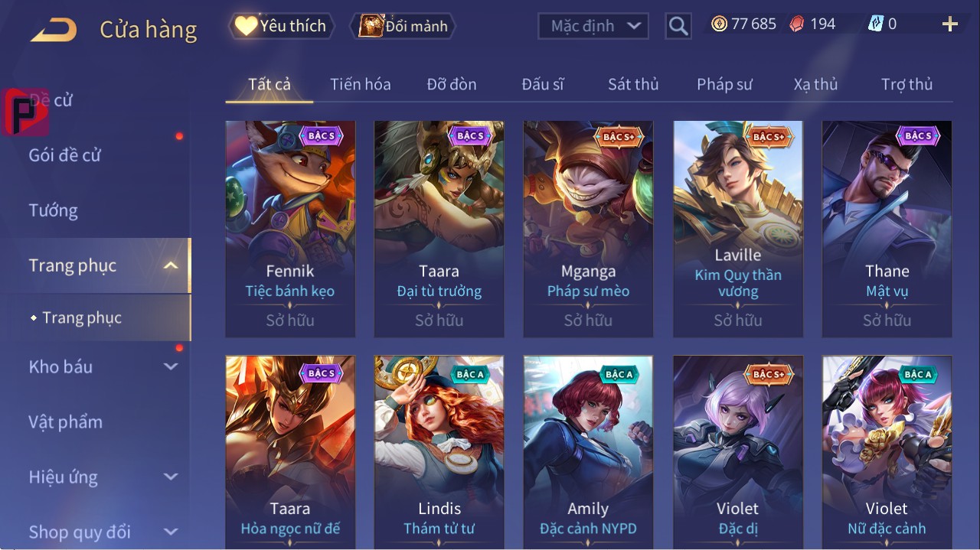Expand the Shop quy đổi section
Viewport: 980px width, 550px height.
(171, 532)
